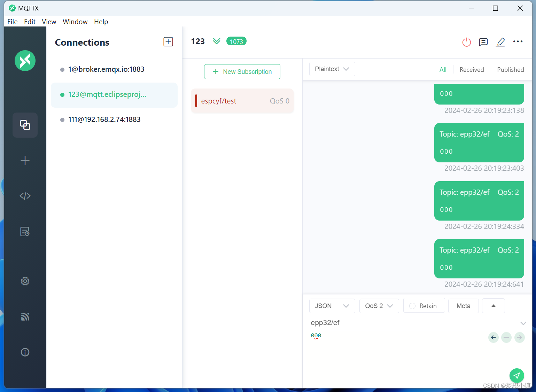Viewport: 536px width, 392px height.
Task: Filter to Published messages
Action: (x=511, y=70)
